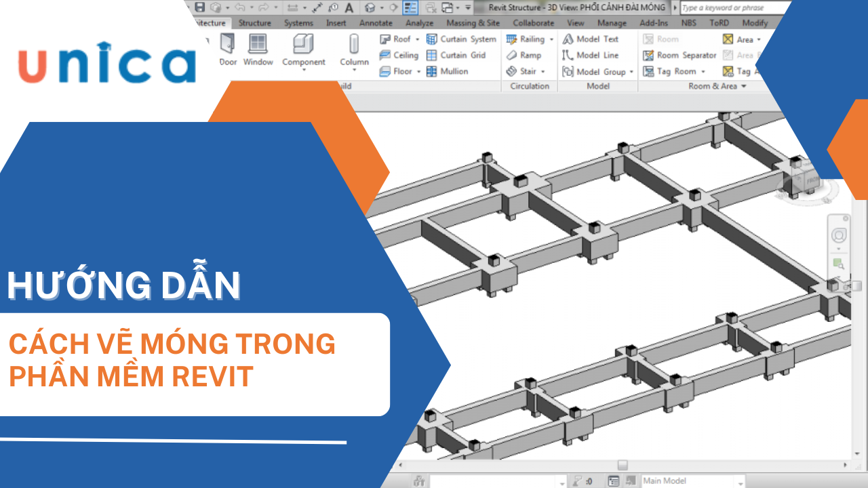Close the navigation bar with its X button
The image size is (868, 488).
pos(846,218)
